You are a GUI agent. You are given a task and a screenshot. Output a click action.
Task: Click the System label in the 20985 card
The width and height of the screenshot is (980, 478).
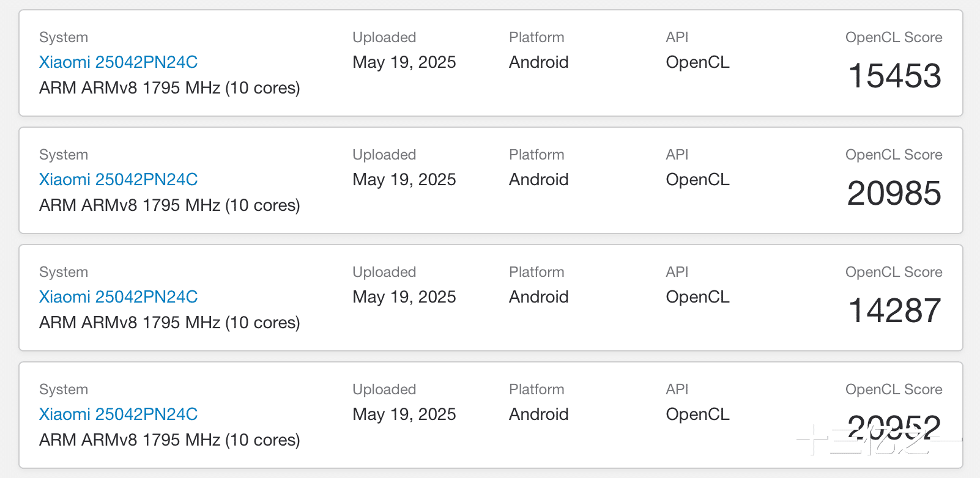(64, 155)
